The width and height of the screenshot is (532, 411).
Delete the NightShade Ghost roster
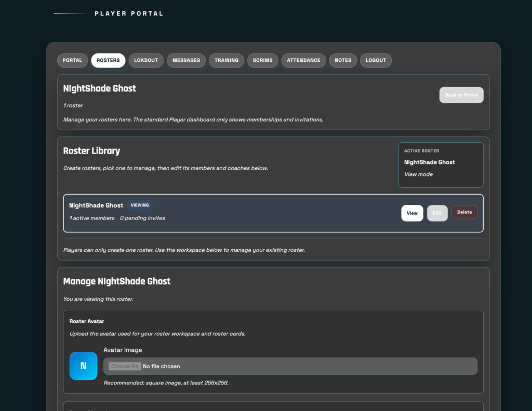pos(464,212)
